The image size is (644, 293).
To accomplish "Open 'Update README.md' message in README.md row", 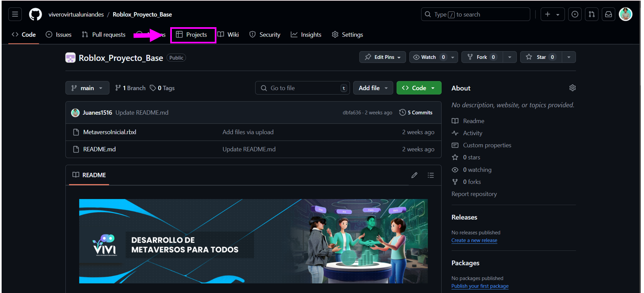I will point(249,149).
